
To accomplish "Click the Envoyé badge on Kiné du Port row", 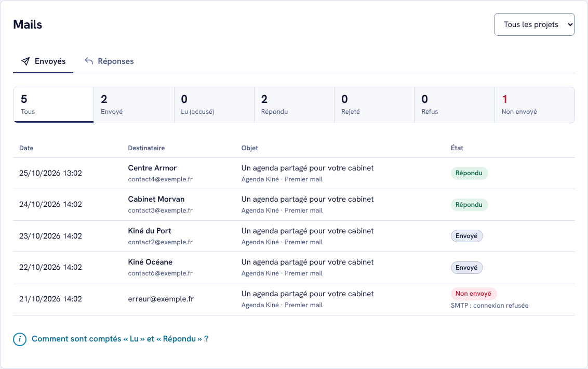I will point(466,236).
